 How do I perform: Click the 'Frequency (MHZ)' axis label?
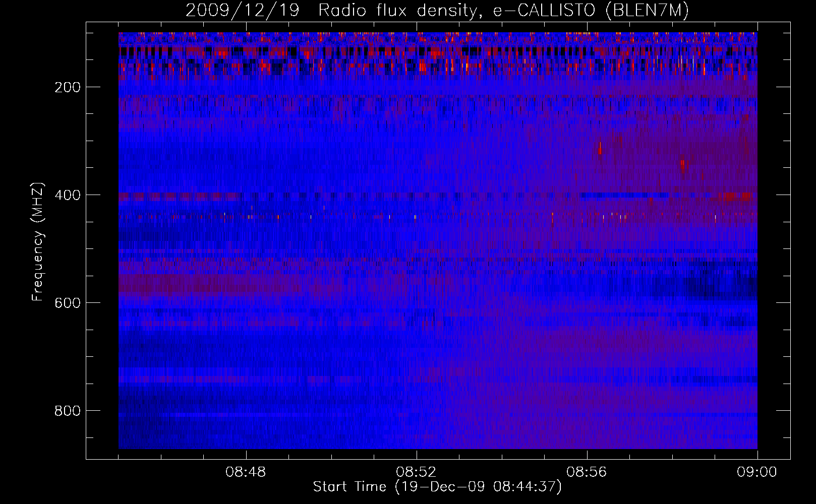click(x=38, y=241)
